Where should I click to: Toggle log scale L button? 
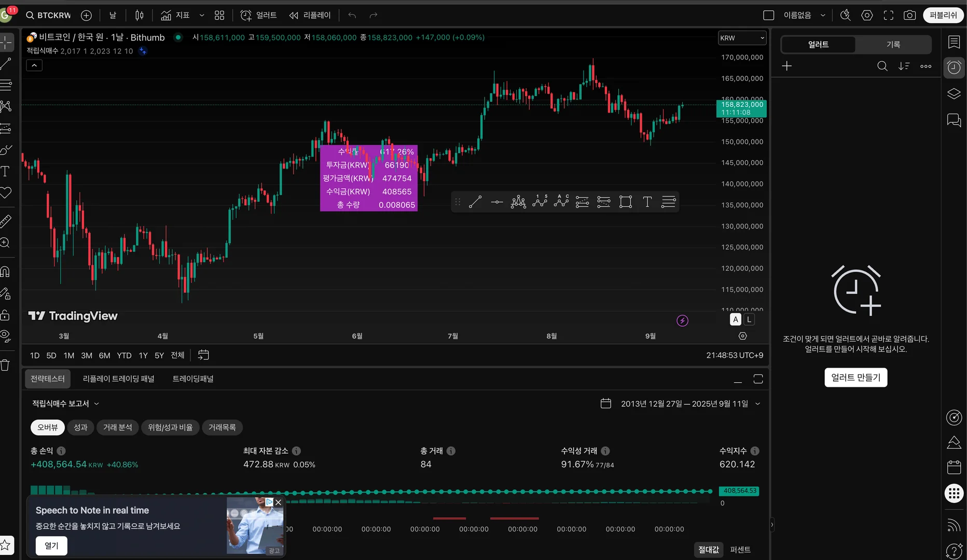tap(749, 319)
